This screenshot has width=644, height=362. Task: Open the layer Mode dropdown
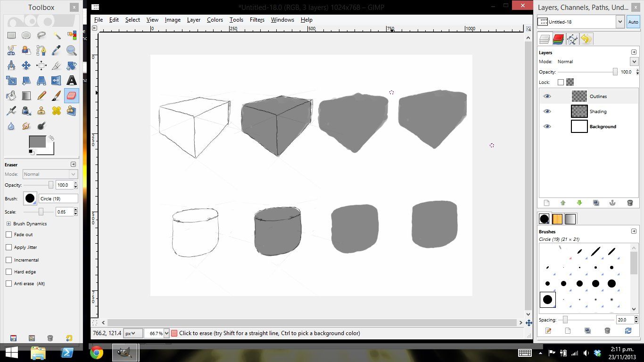(x=634, y=61)
